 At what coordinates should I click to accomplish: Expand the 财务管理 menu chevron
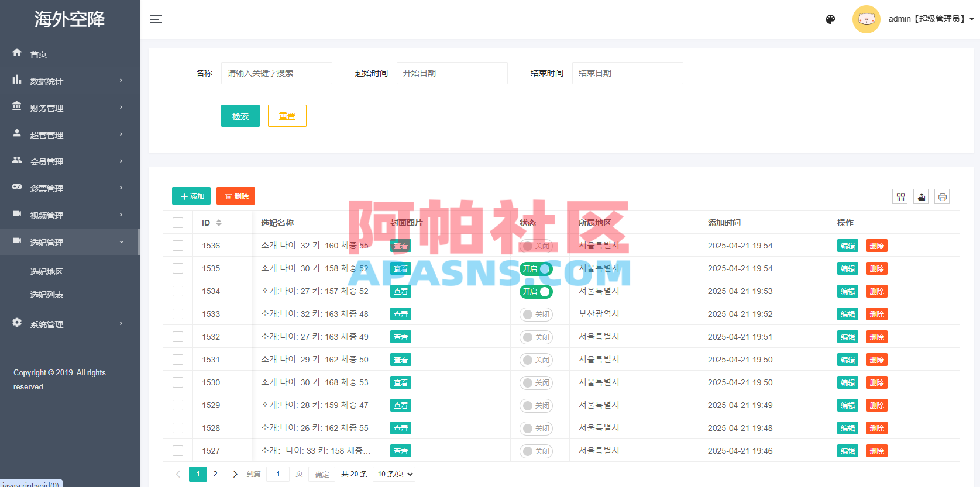(x=121, y=108)
